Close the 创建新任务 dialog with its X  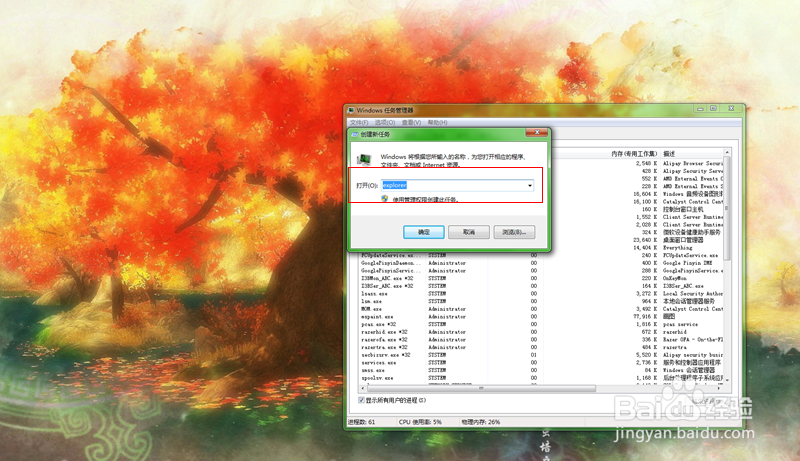pos(537,133)
